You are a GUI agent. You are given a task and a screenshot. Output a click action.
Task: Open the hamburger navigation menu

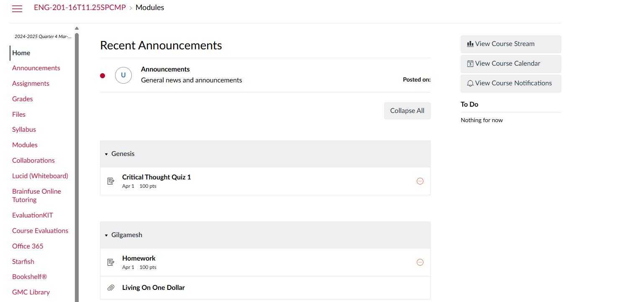[17, 9]
